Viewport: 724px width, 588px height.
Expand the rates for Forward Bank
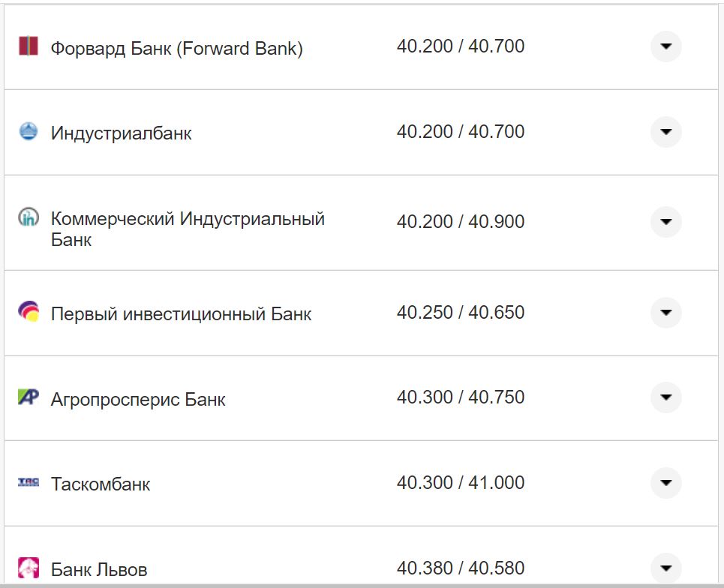tap(665, 46)
